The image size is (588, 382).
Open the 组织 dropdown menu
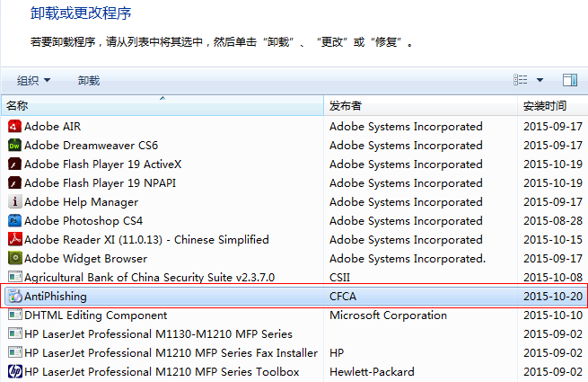pyautogui.click(x=33, y=80)
